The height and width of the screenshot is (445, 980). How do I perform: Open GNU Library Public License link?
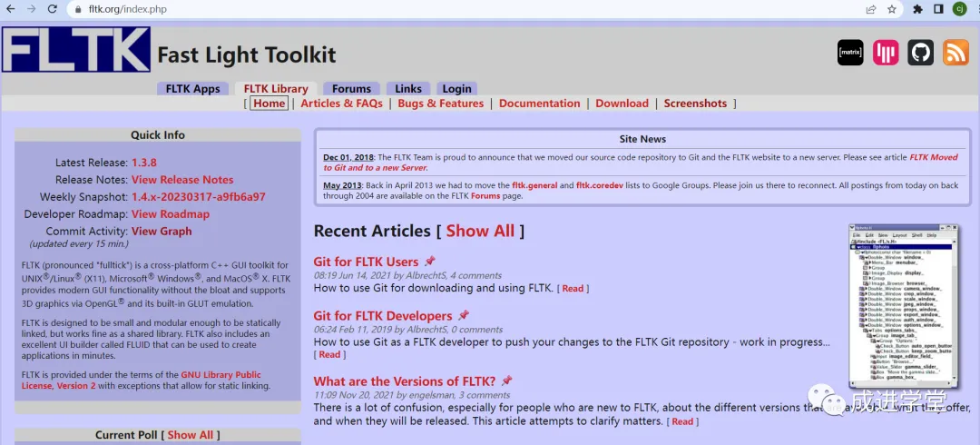click(142, 380)
